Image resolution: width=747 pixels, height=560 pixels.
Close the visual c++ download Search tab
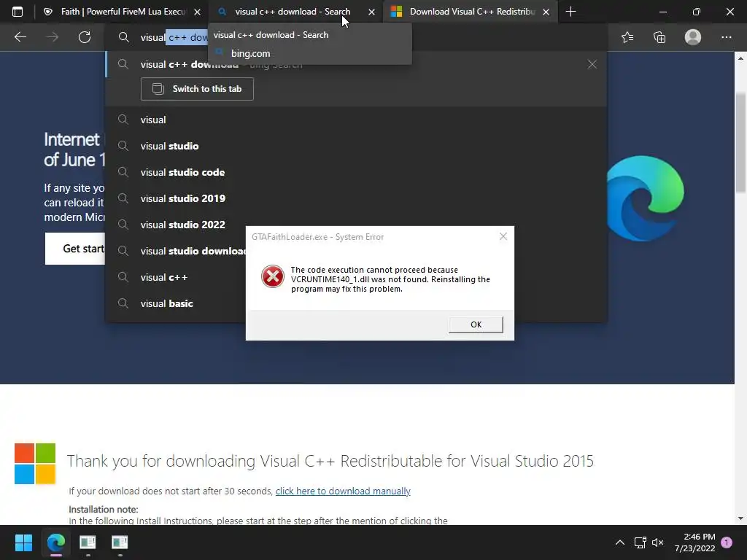371,12
